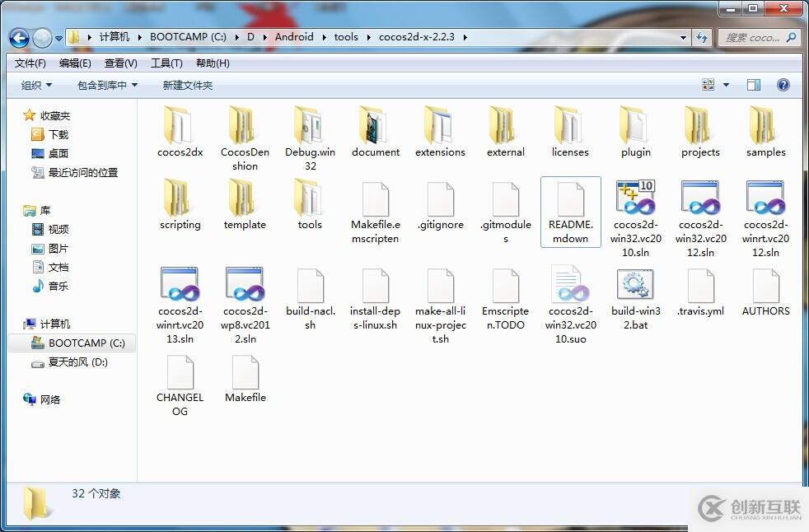Select the .travis.yml file

pyautogui.click(x=700, y=292)
